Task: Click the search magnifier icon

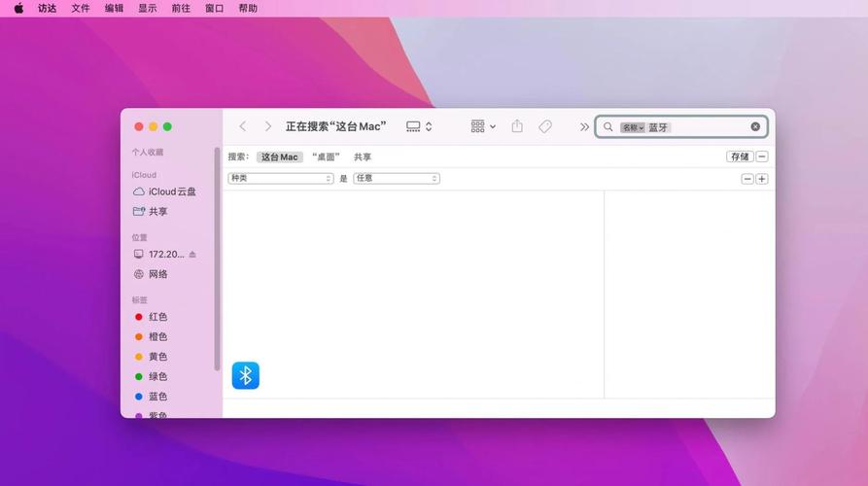Action: pyautogui.click(x=608, y=126)
